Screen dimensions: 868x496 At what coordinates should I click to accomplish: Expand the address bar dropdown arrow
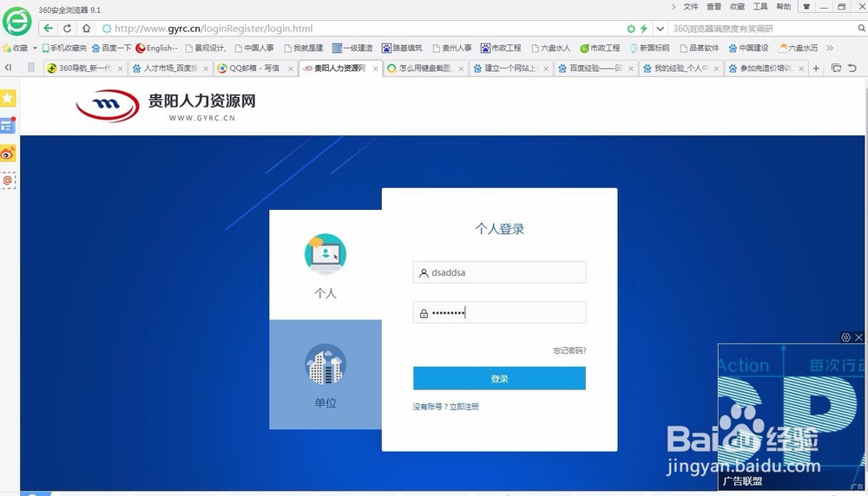(661, 29)
